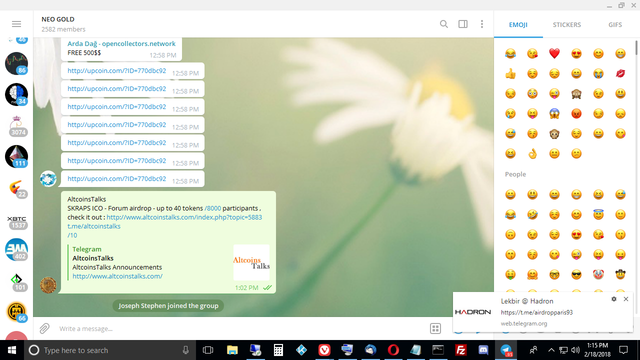The height and width of the screenshot is (360, 640).
Task: Click the emoji panel scrollbar
Action: [x=637, y=48]
